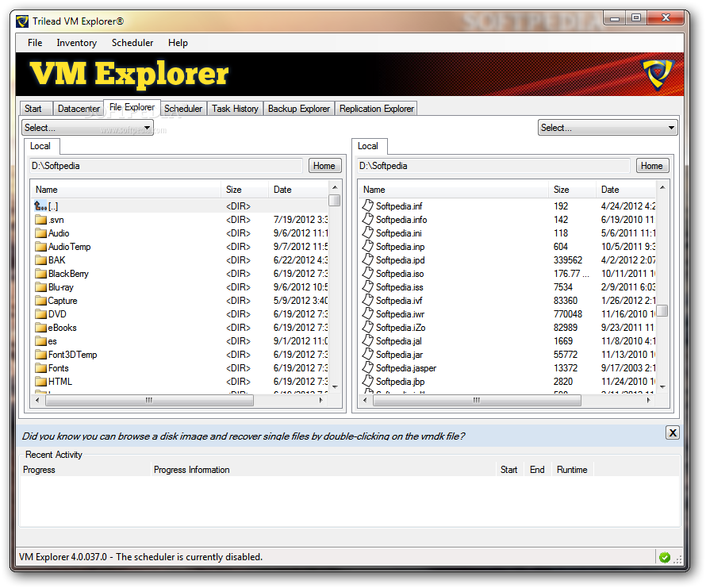The image size is (706, 588).
Task: Select the Blu-ray folder icon
Action: pyautogui.click(x=41, y=287)
